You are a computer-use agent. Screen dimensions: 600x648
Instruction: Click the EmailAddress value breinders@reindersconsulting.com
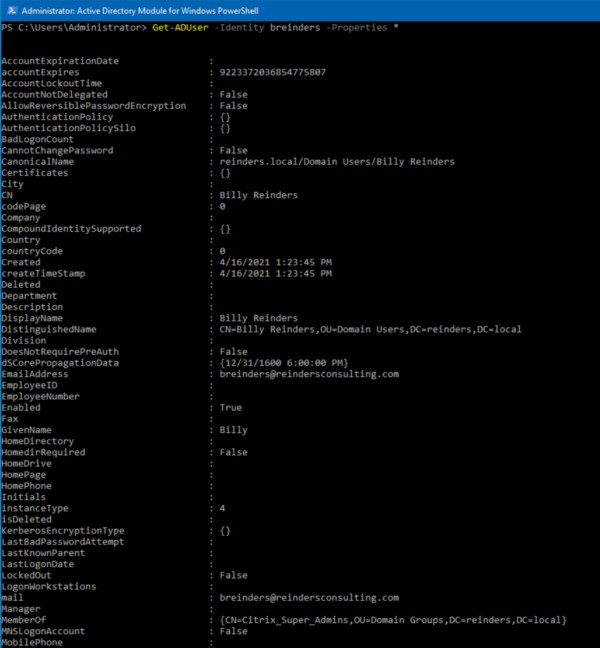[x=309, y=374]
